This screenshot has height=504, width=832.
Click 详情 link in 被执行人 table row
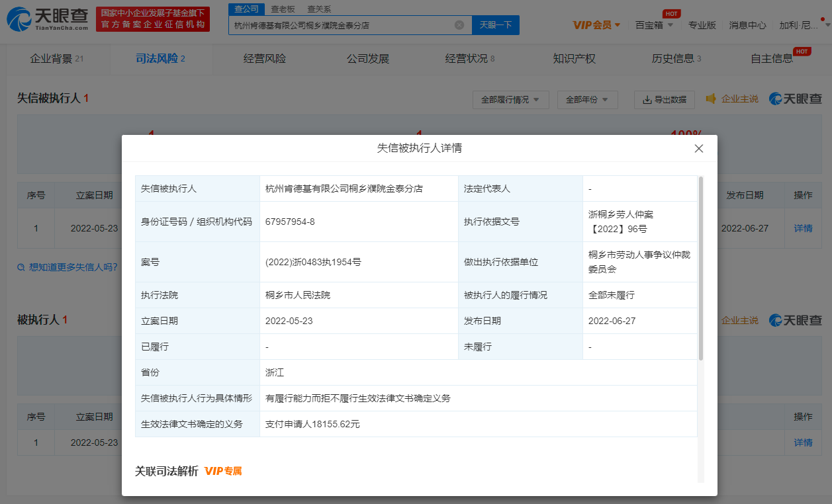[x=804, y=442]
